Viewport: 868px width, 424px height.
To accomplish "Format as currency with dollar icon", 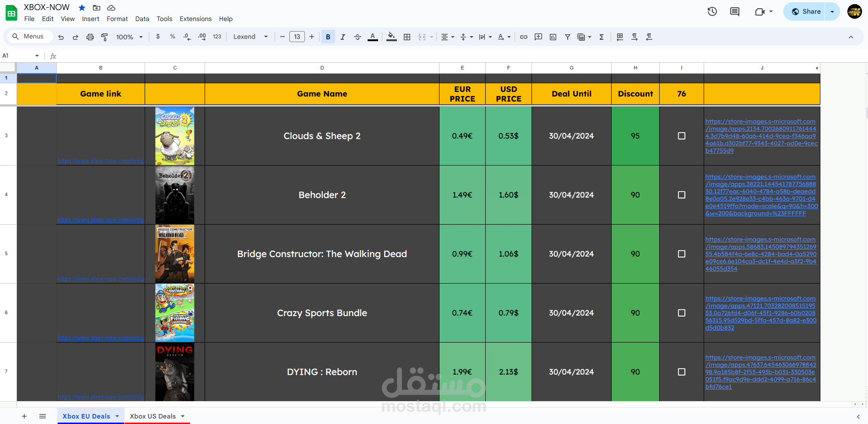I will (158, 37).
